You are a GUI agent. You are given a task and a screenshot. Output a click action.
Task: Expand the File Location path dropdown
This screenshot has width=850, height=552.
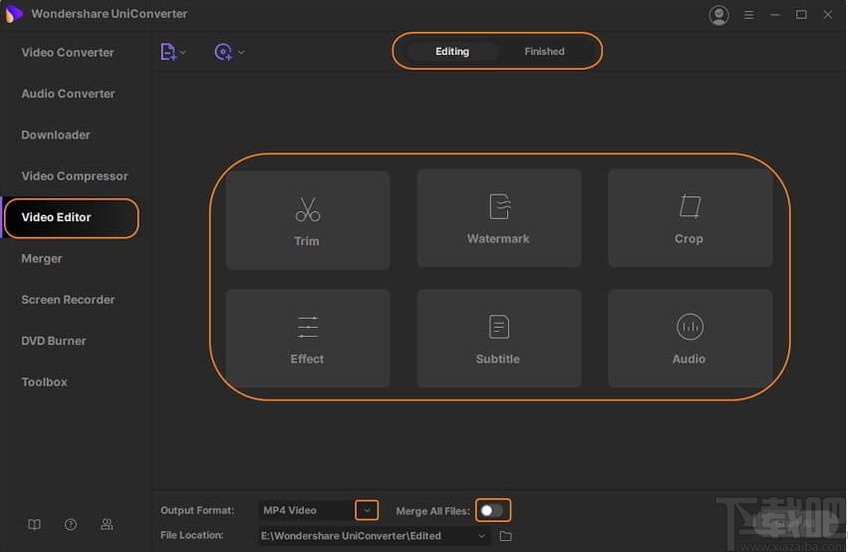pos(481,536)
